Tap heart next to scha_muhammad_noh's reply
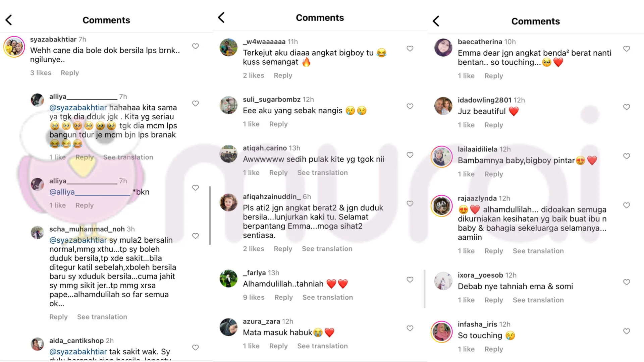 pyautogui.click(x=196, y=236)
